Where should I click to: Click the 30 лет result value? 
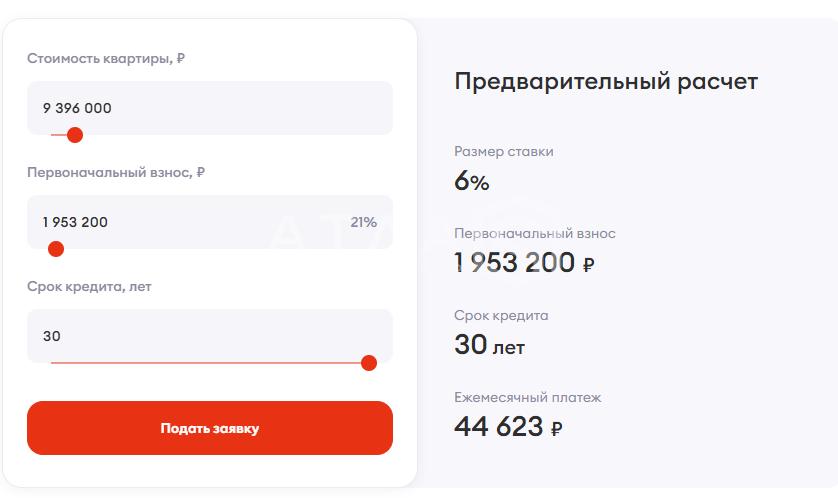coord(489,345)
